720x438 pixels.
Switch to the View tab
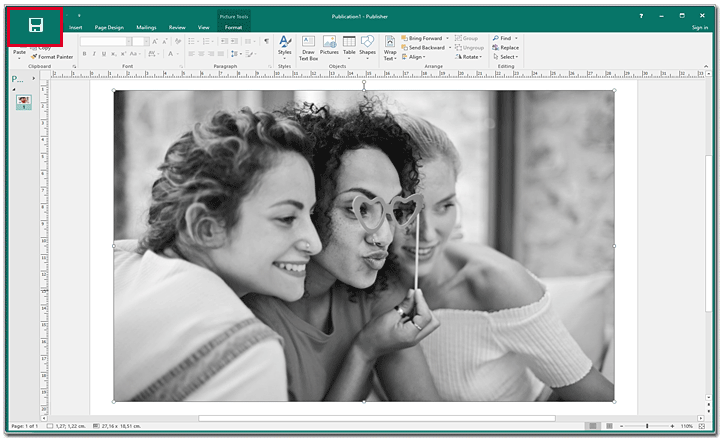[x=203, y=28]
